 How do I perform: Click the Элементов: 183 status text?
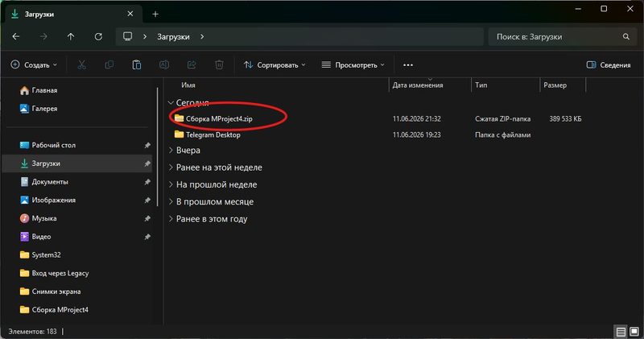32,331
